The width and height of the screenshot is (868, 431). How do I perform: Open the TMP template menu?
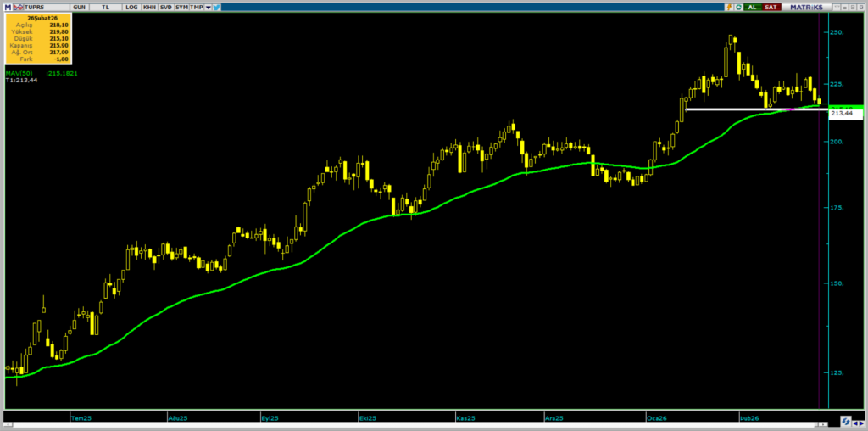tap(196, 7)
